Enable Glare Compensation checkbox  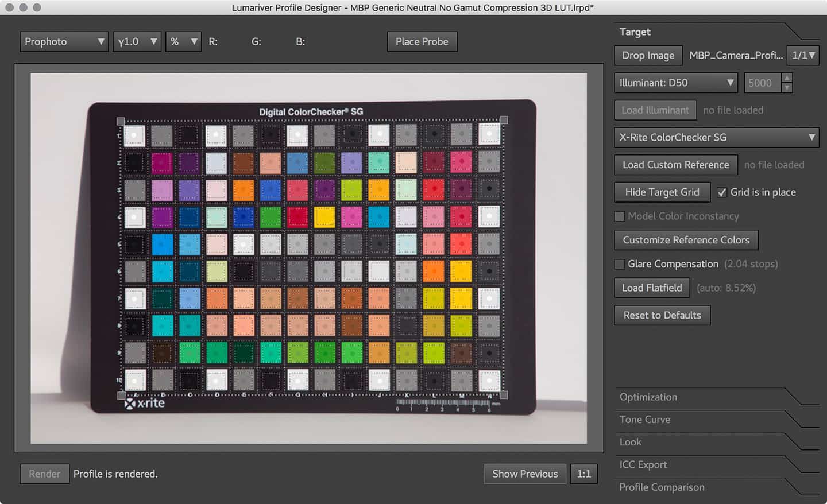(x=620, y=264)
